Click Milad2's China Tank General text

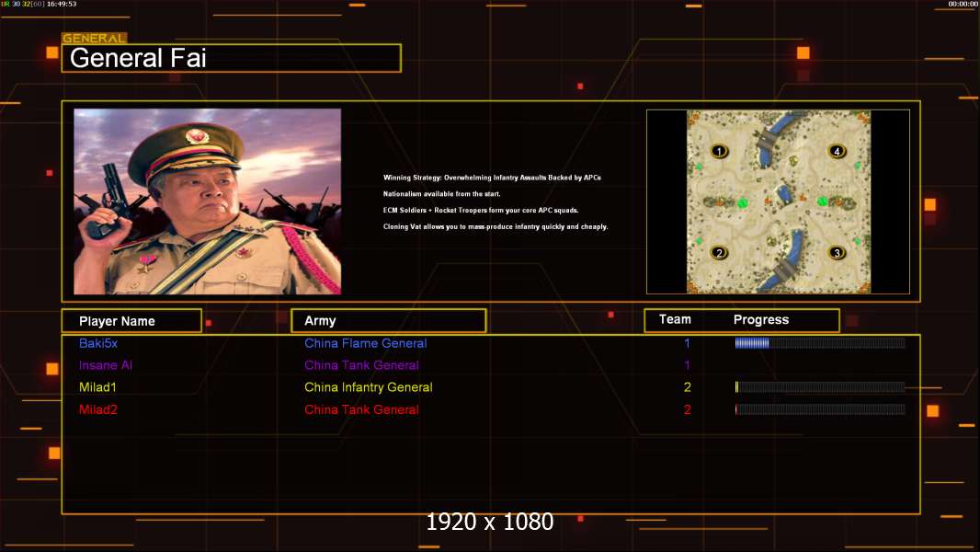[x=361, y=409]
